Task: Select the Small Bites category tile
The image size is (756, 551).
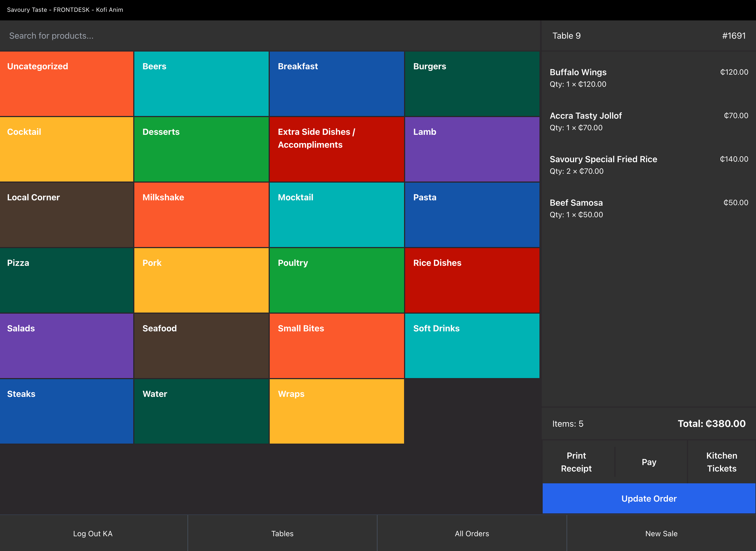Action: click(x=337, y=346)
